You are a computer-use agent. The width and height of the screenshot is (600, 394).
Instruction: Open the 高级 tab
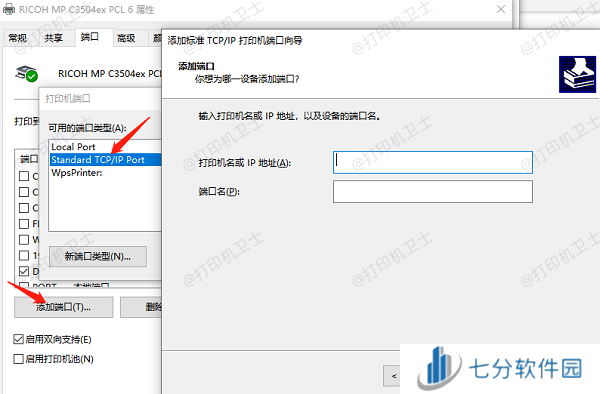(x=126, y=38)
